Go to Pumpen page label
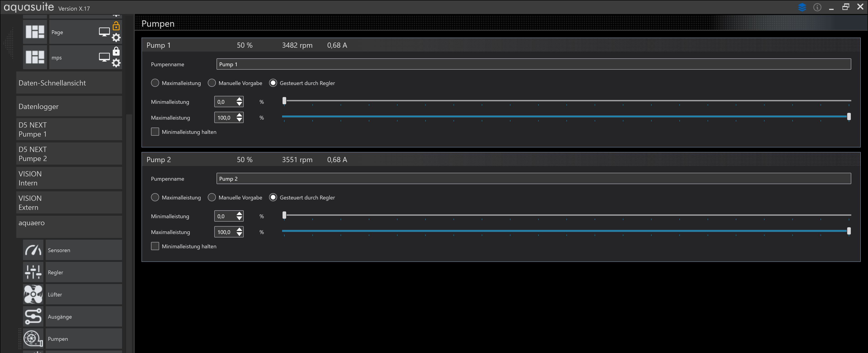868x353 pixels. [x=84, y=339]
